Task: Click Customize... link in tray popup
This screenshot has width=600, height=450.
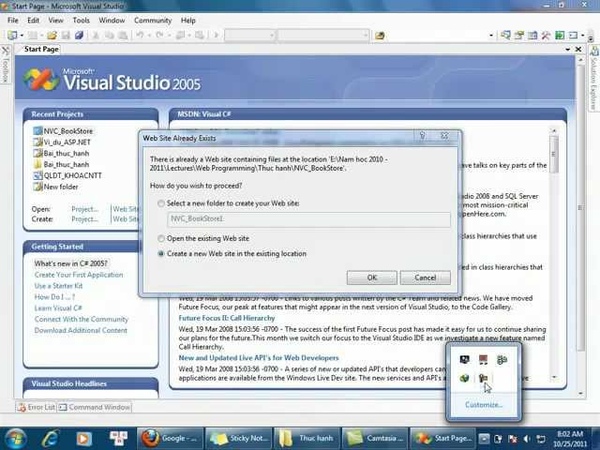Action: 484,405
